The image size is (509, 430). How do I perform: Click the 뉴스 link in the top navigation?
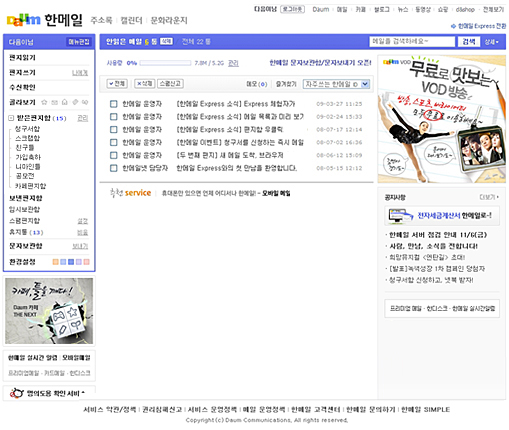point(403,9)
